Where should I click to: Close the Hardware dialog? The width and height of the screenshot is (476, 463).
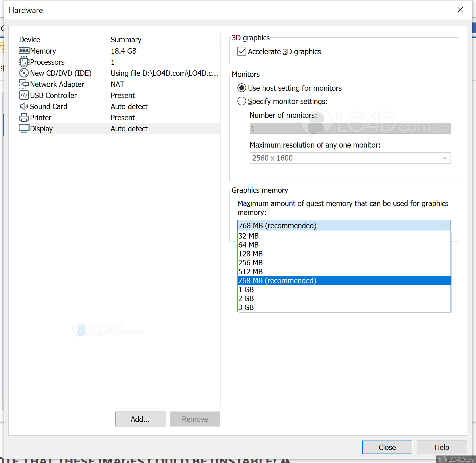460,10
